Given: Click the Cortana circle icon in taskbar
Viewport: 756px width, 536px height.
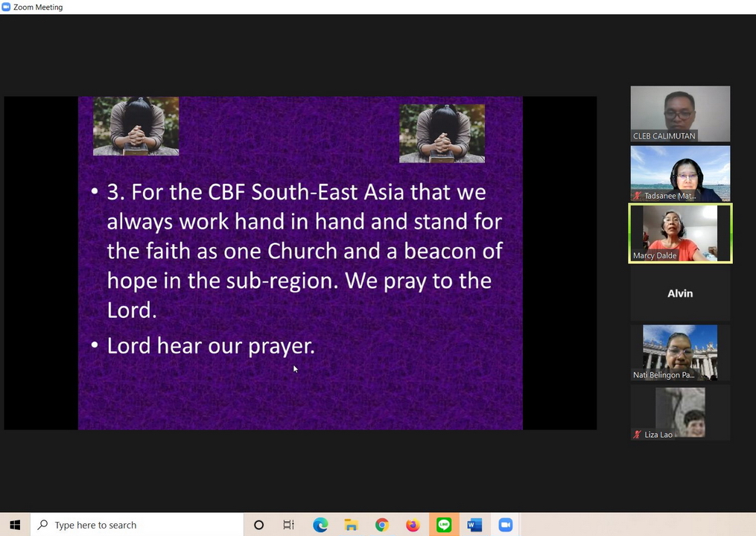Looking at the screenshot, I should [x=258, y=525].
